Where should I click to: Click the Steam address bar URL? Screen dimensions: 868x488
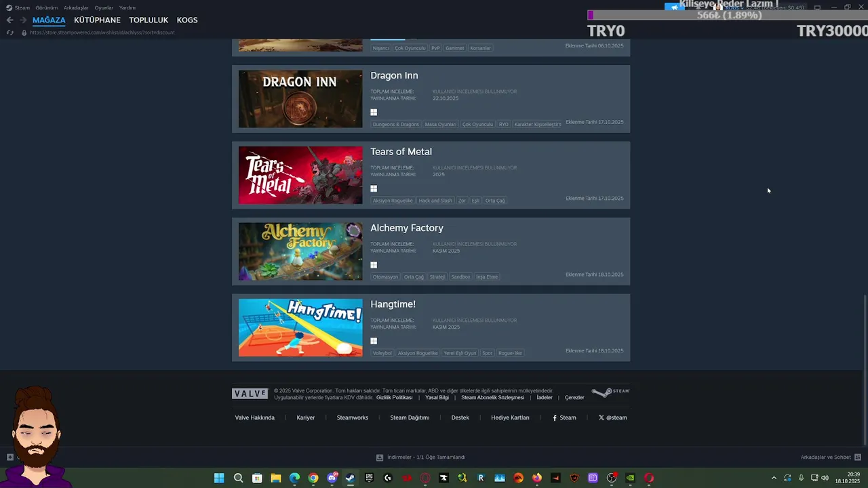coord(102,33)
